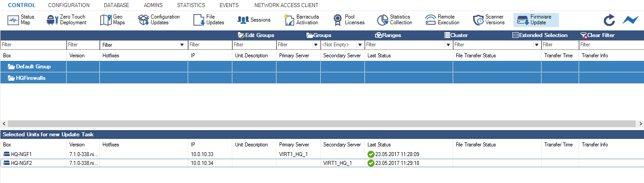This screenshot has height=183, width=644.
Task: Switch to the CONFIGURATION tab
Action: point(69,5)
